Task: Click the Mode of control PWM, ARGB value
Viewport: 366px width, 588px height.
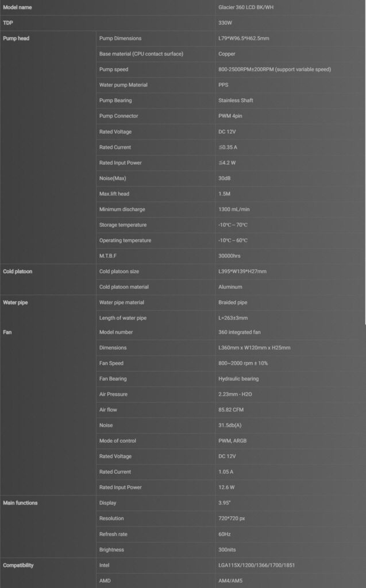Action: (x=232, y=440)
